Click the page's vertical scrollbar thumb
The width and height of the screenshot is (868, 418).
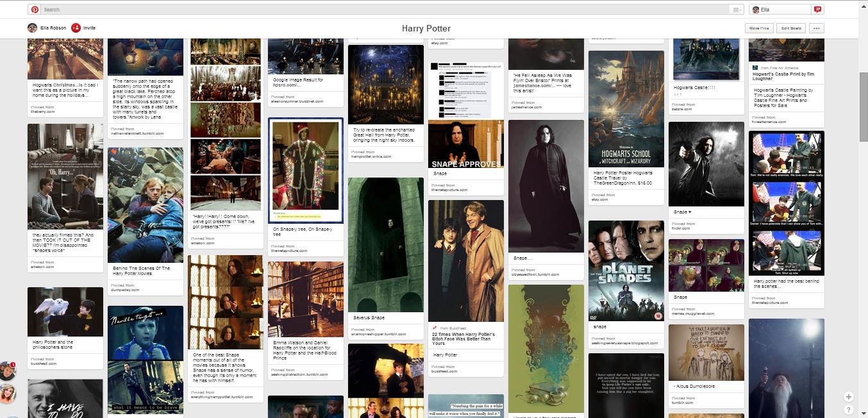tap(863, 106)
